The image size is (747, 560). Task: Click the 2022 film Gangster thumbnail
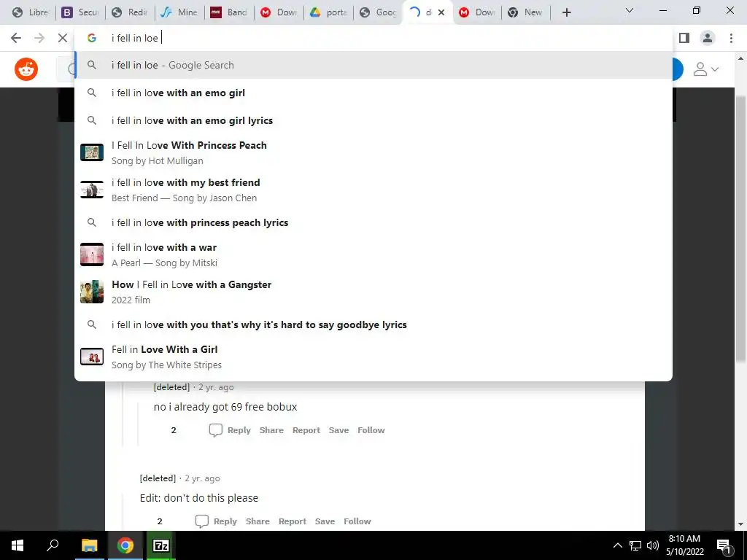tap(92, 292)
